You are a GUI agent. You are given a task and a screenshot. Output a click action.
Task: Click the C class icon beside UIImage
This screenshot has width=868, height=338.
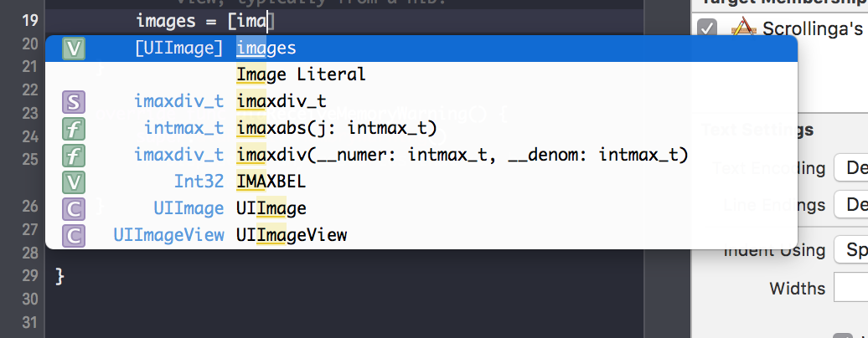coord(74,208)
